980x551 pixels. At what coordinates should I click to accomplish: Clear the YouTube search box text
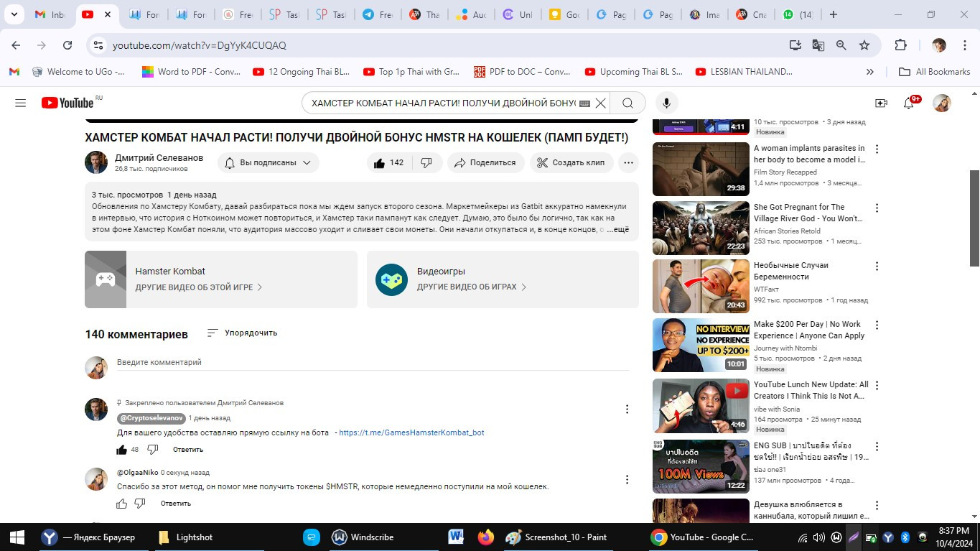pos(601,103)
